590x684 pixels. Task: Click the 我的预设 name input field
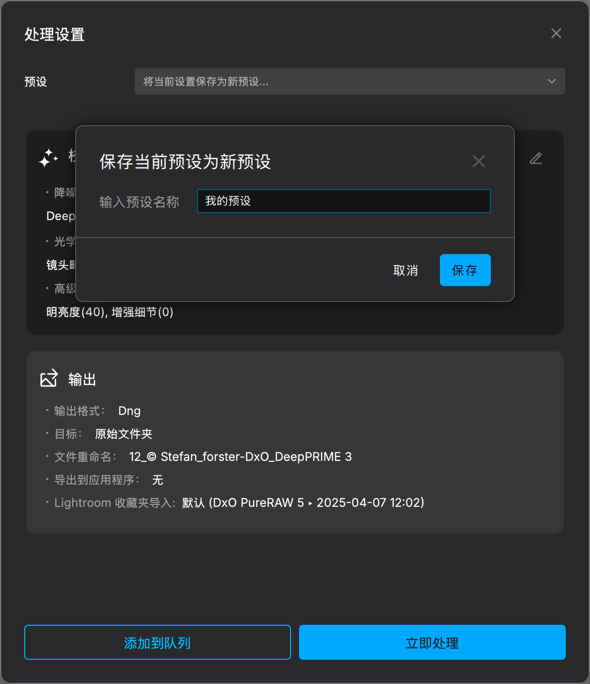tap(344, 201)
